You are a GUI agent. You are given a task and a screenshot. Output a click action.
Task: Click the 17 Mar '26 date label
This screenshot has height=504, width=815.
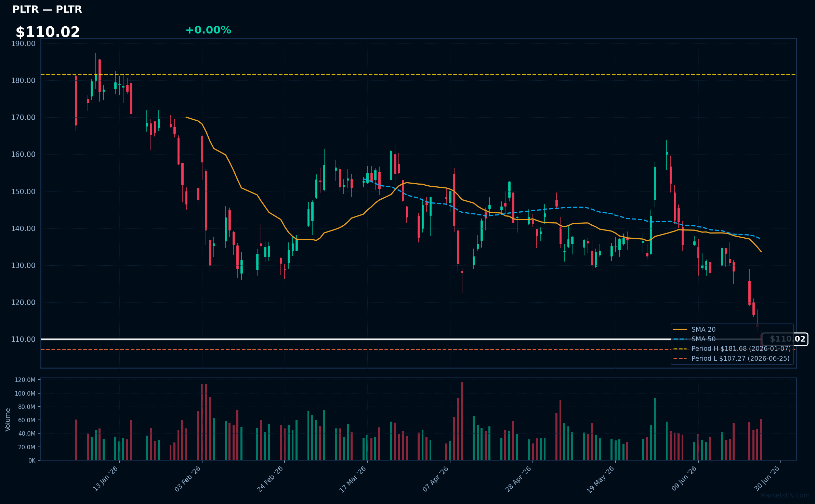(353, 479)
